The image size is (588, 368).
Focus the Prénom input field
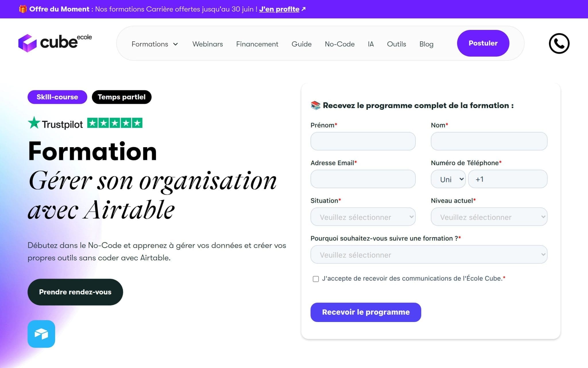(363, 141)
